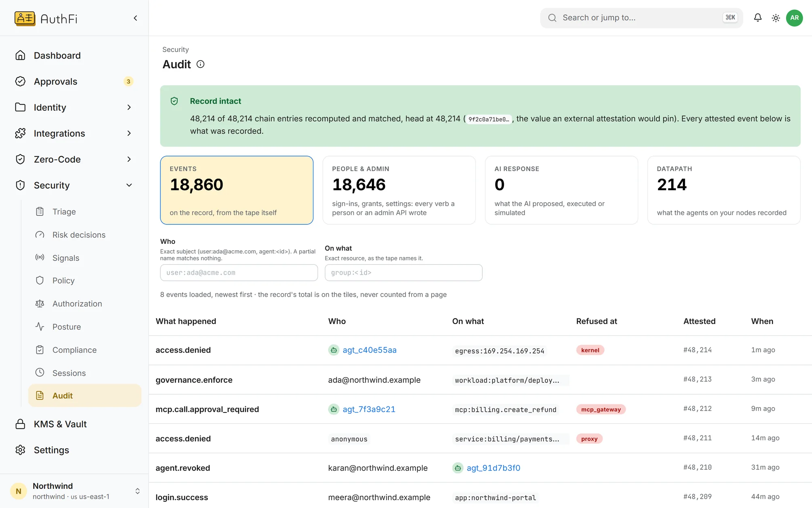Click attestation number #48,213
The width and height of the screenshot is (812, 508).
point(698,379)
